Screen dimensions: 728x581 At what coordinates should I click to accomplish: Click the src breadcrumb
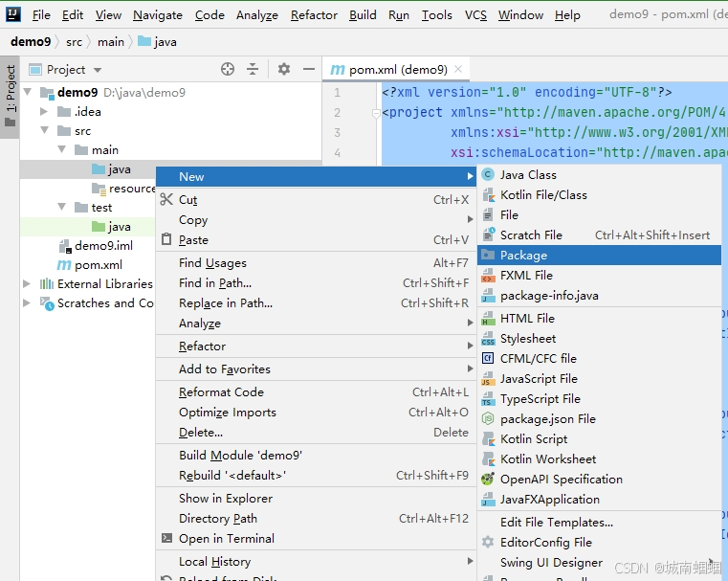(x=74, y=42)
